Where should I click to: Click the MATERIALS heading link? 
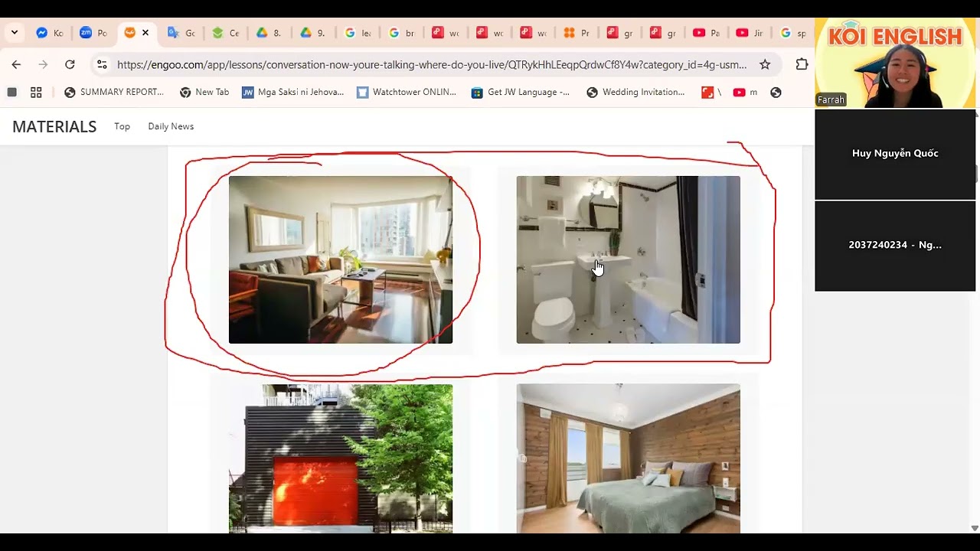(x=54, y=126)
